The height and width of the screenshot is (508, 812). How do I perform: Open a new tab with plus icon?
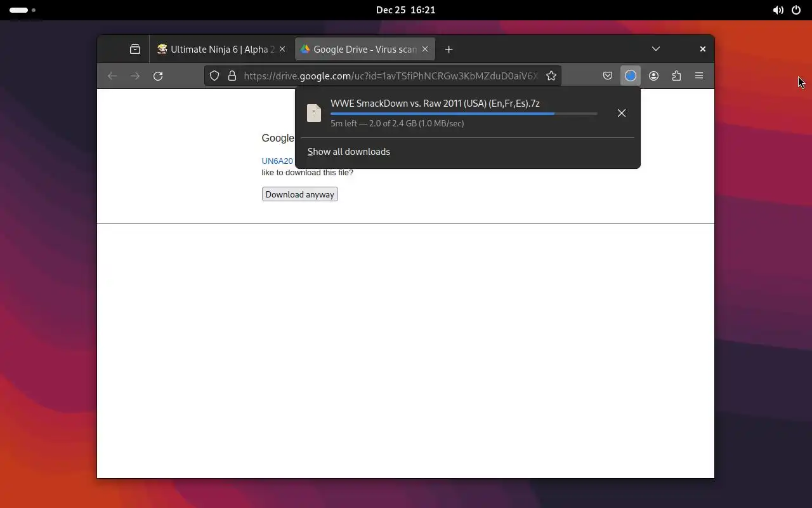tap(449, 49)
